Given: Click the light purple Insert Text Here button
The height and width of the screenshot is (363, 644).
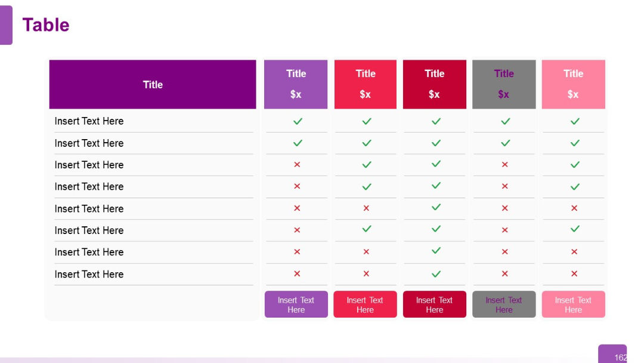Looking at the screenshot, I should pos(296,304).
